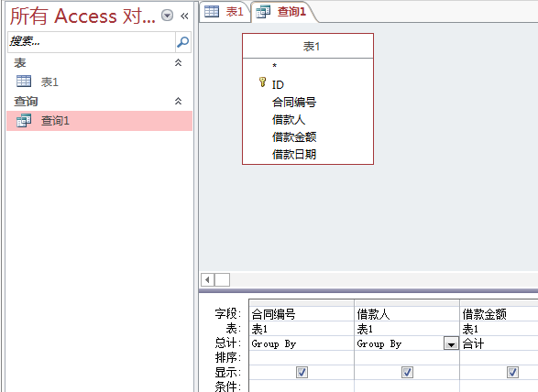The image size is (538, 392).
Task: Click the search magnifier icon in navigation pane
Action: (182, 42)
